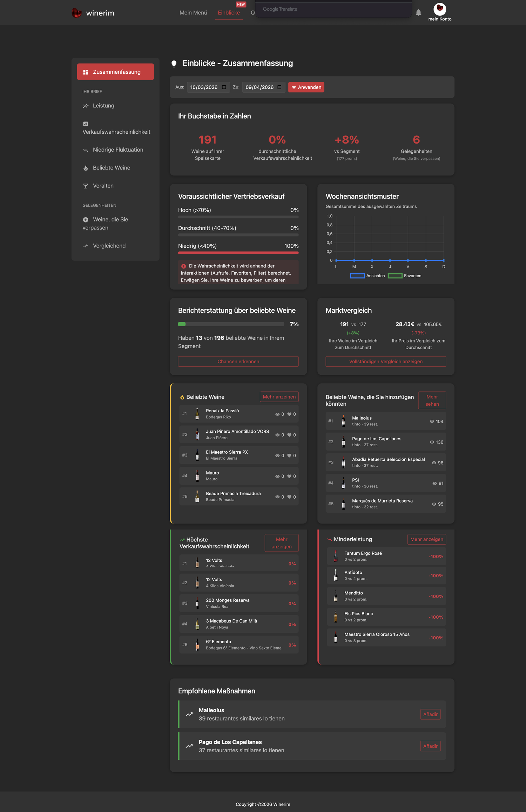Image resolution: width=526 pixels, height=812 pixels.
Task: Click the Vergleichend compare icon
Action: point(86,246)
